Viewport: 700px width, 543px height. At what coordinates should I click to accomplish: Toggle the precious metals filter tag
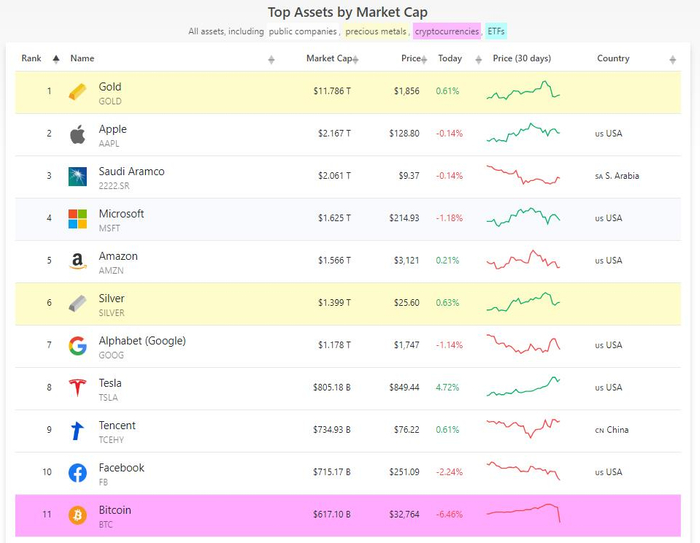(x=376, y=31)
